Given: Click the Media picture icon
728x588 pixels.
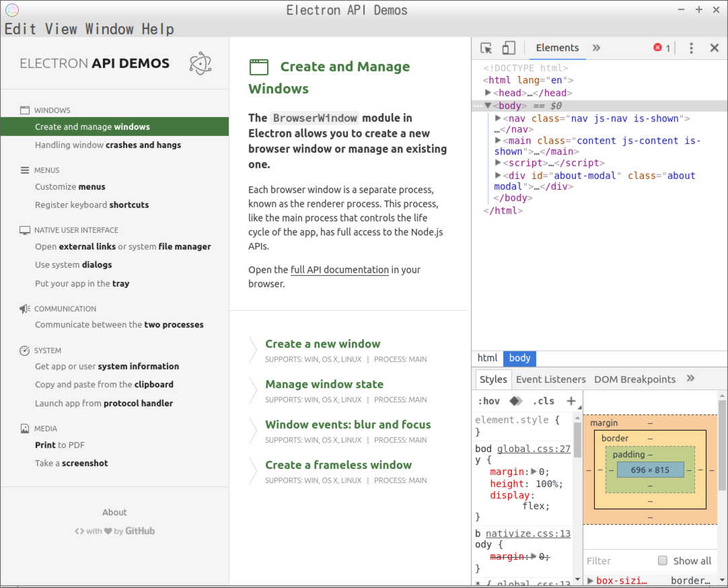Looking at the screenshot, I should pyautogui.click(x=25, y=429).
